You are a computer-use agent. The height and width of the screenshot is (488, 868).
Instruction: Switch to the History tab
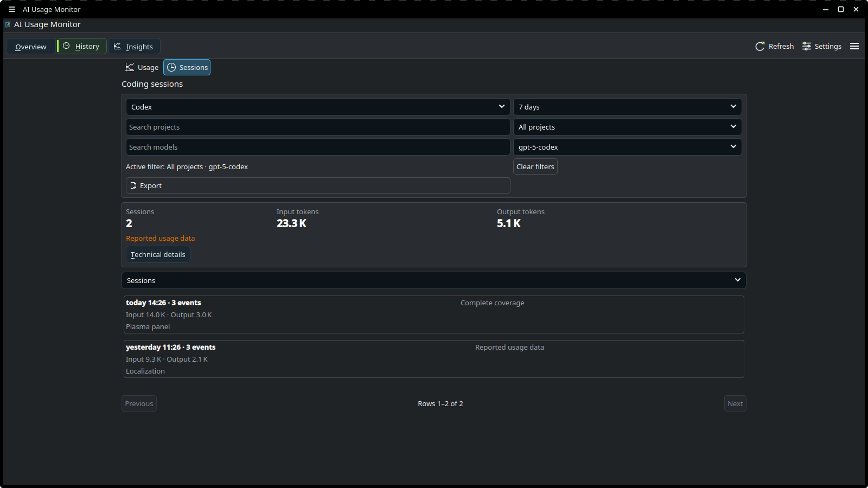point(81,46)
